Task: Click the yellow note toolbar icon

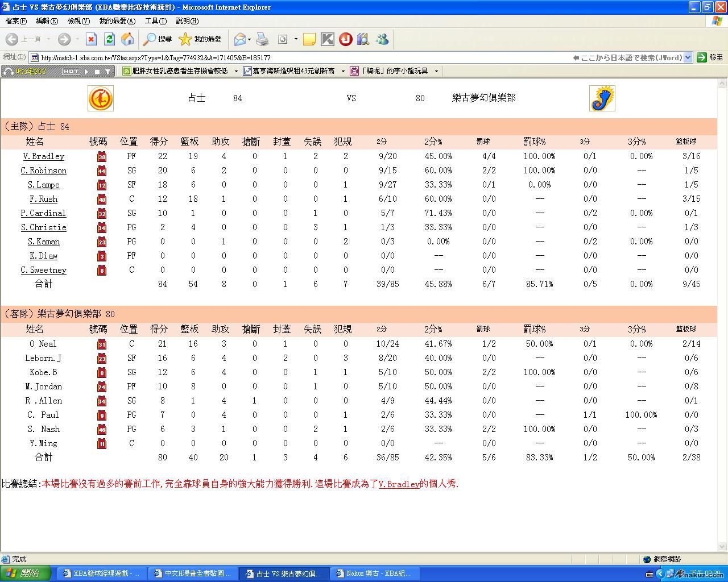Action: [309, 39]
